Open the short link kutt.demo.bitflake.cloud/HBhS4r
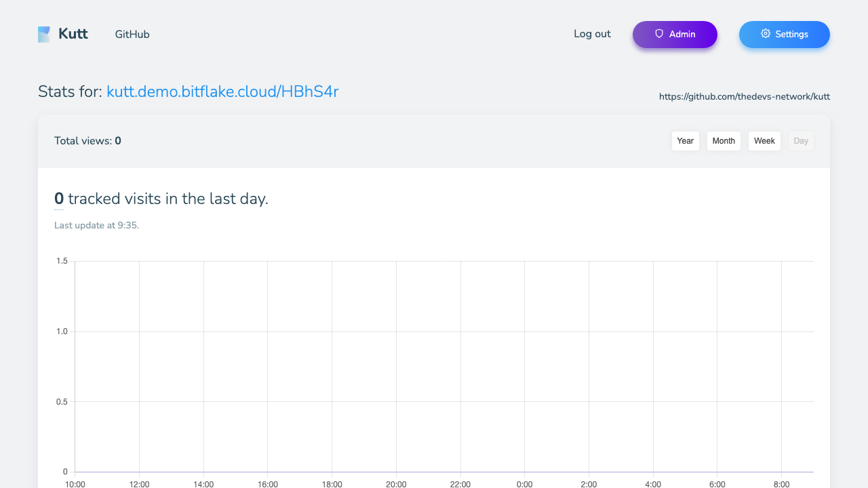This screenshot has width=868, height=488. coord(222,91)
